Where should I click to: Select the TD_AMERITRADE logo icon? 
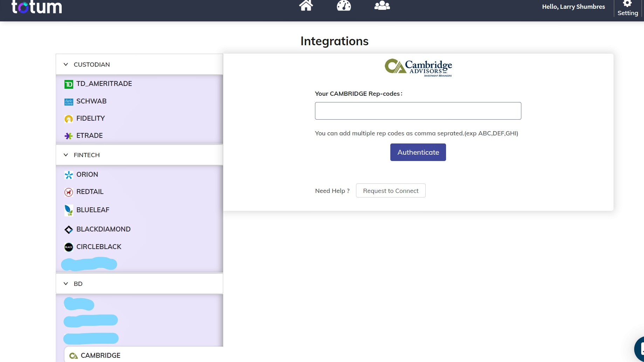coord(69,84)
